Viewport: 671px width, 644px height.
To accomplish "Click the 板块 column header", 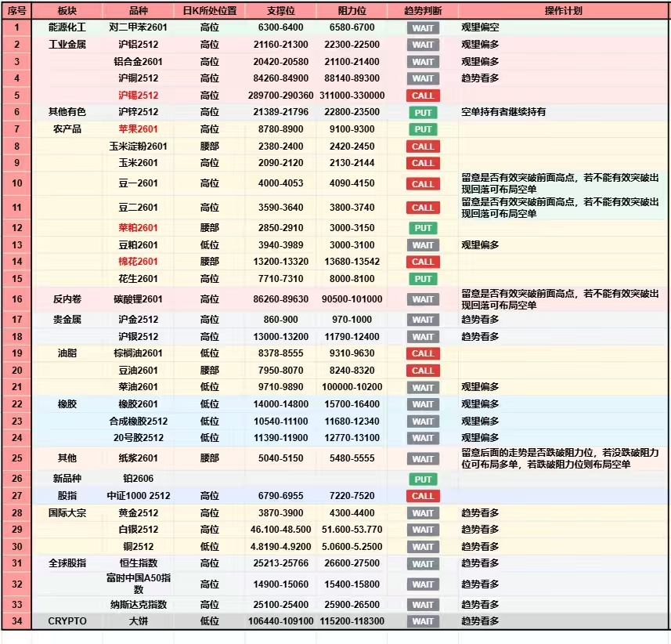I will click(67, 11).
